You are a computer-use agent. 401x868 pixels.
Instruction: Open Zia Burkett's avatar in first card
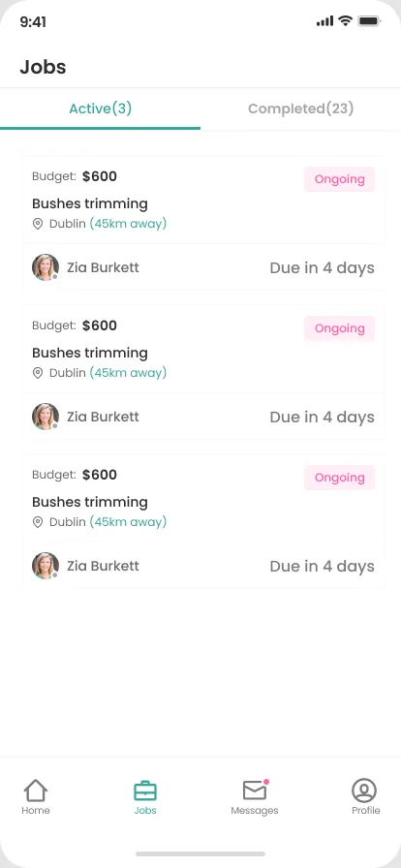46,267
